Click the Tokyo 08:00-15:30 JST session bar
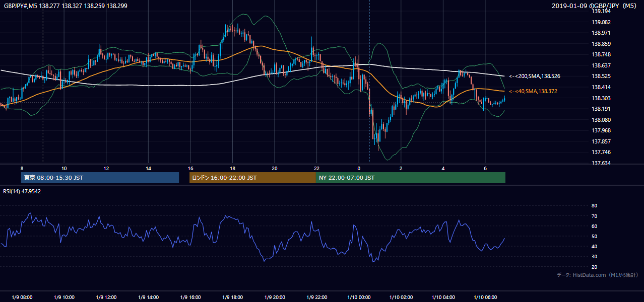The height and width of the screenshot is (302, 644). point(100,178)
